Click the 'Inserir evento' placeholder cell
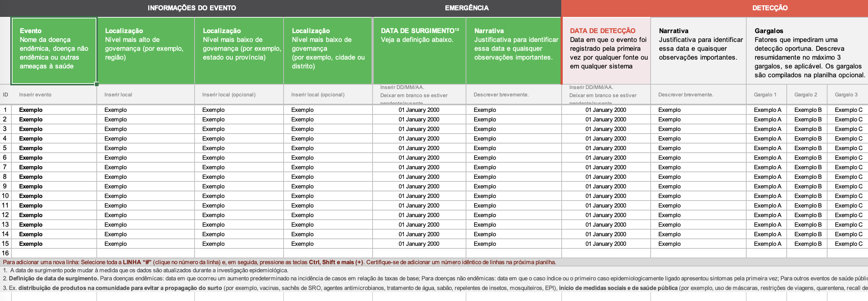This screenshot has height=301, width=868. tap(54, 95)
